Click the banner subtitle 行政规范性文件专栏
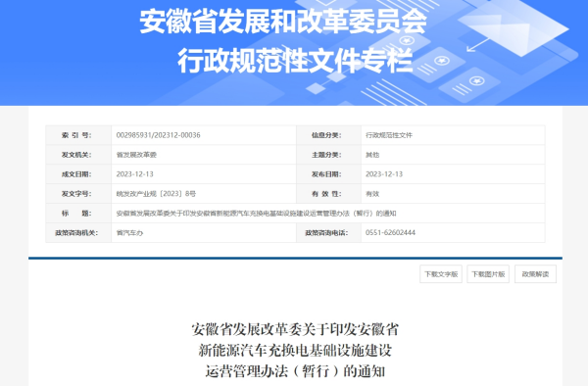The image size is (588, 386). pos(295,61)
